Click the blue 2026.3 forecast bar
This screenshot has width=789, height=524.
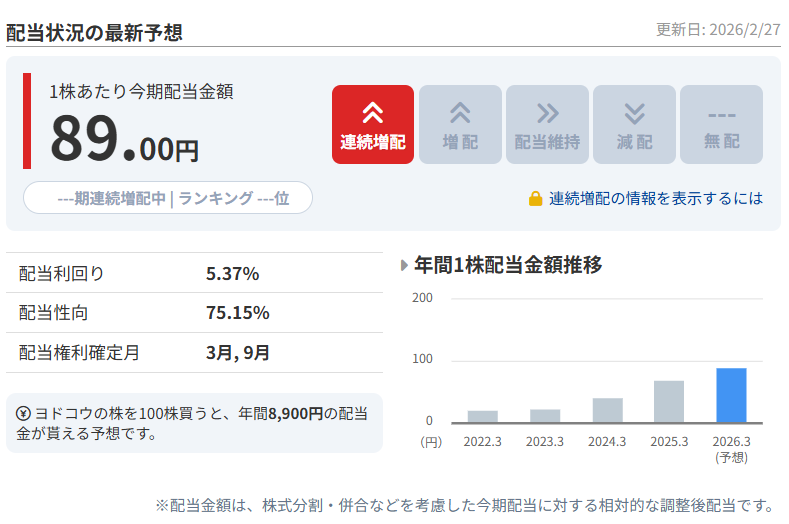point(731,395)
